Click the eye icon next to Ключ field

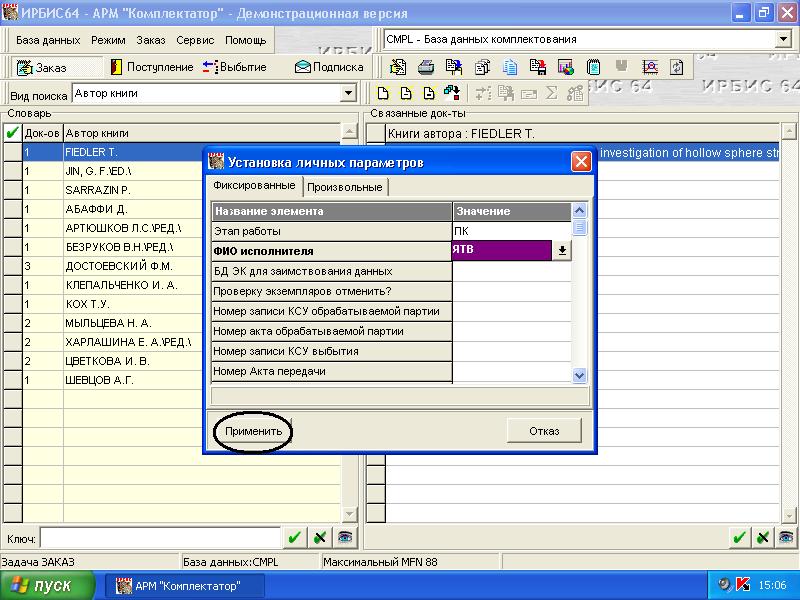[x=345, y=538]
